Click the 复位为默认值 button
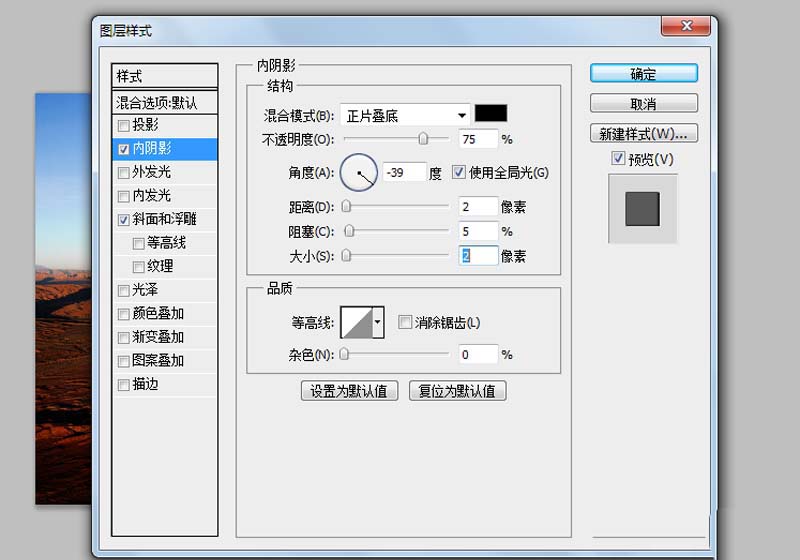The height and width of the screenshot is (560, 800). [x=457, y=391]
